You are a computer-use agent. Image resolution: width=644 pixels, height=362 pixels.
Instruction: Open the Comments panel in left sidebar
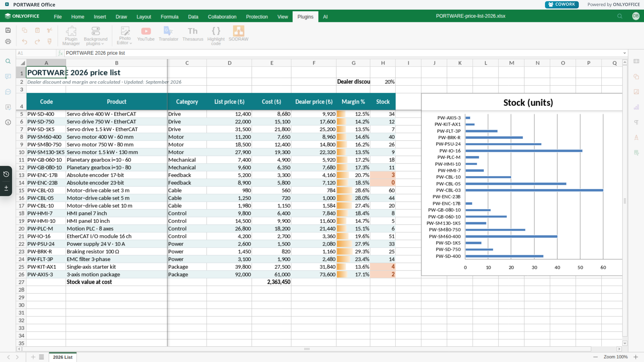[x=8, y=76]
